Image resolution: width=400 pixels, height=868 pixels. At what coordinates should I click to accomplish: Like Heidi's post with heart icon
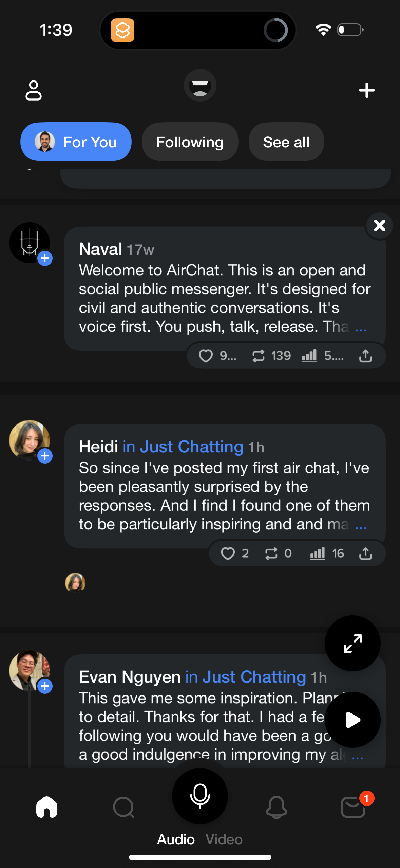pyautogui.click(x=228, y=554)
